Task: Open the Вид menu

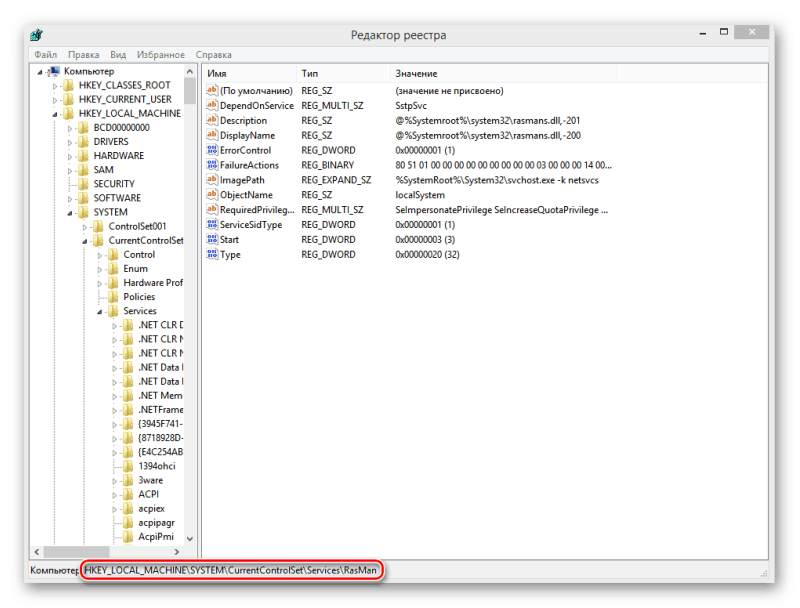Action: coord(118,55)
